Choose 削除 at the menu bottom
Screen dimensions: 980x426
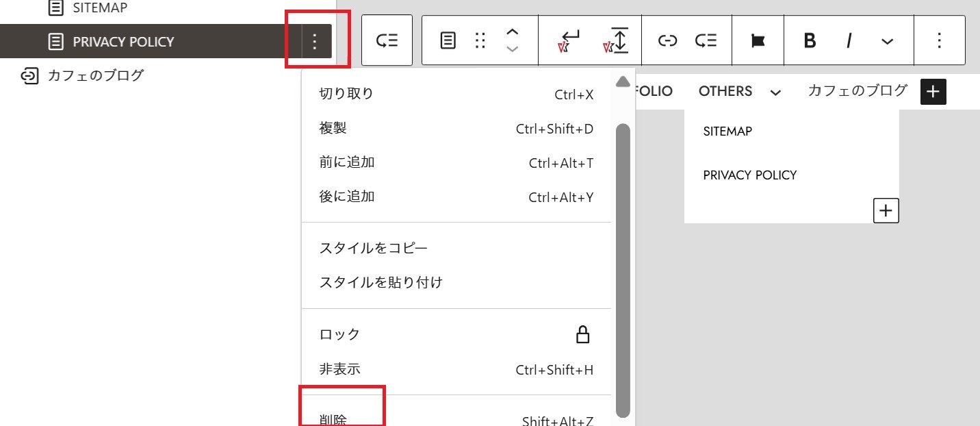456,419
